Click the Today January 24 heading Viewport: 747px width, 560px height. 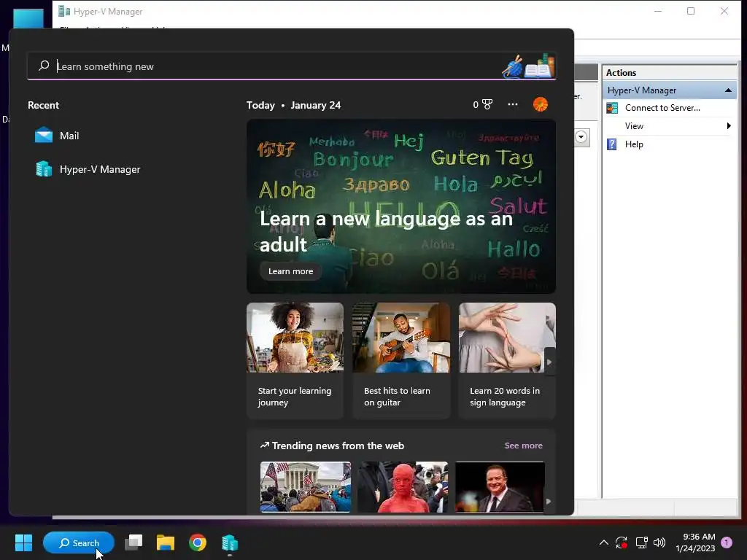[x=293, y=105]
